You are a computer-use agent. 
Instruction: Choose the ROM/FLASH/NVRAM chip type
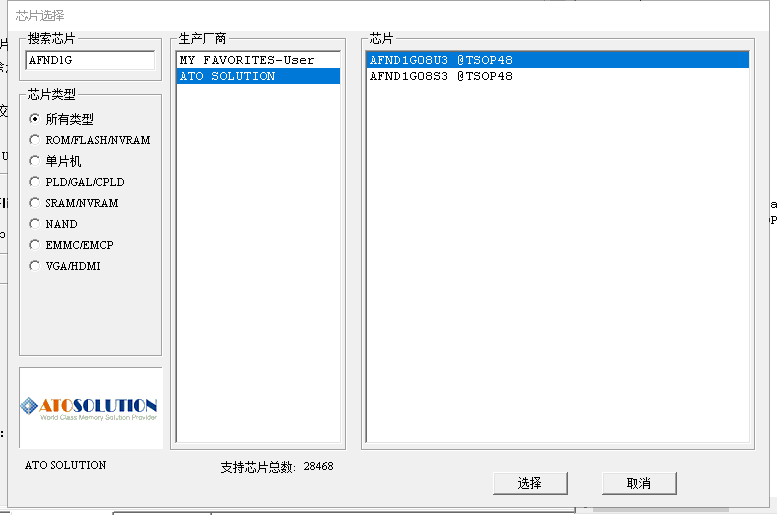[x=35, y=140]
